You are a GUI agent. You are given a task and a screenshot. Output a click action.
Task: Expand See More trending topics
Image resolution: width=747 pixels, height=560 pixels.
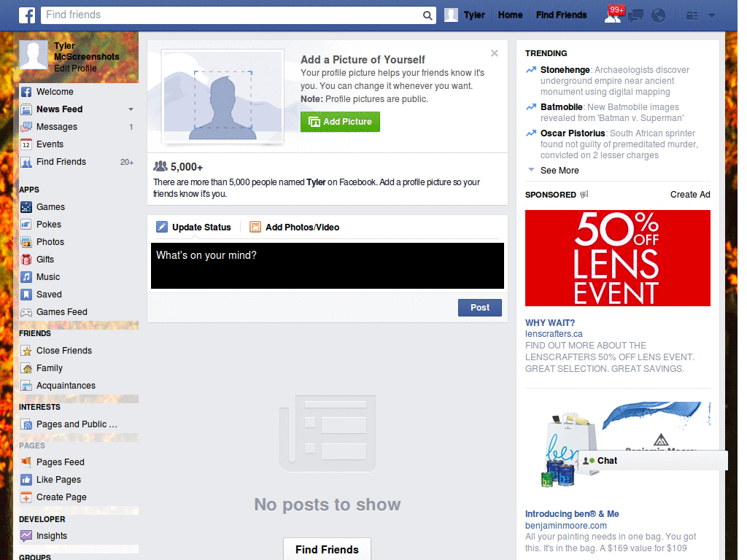pos(560,171)
